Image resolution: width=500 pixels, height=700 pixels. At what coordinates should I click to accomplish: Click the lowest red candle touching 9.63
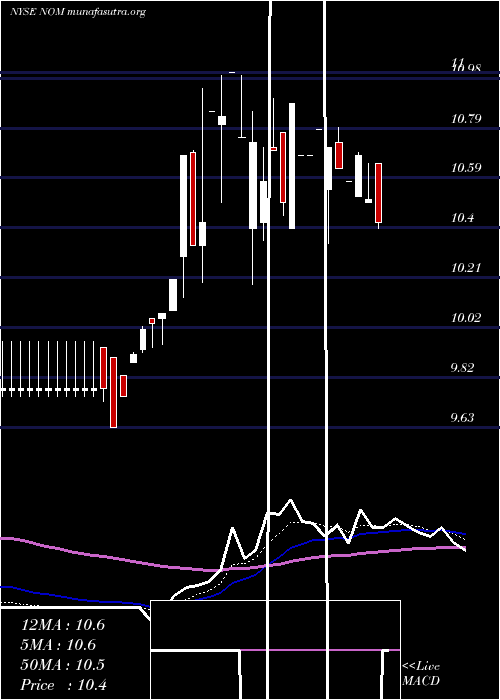point(113,392)
